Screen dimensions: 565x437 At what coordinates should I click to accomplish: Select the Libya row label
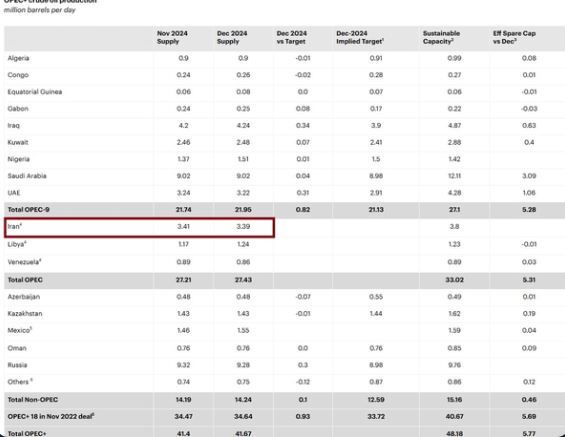17,244
